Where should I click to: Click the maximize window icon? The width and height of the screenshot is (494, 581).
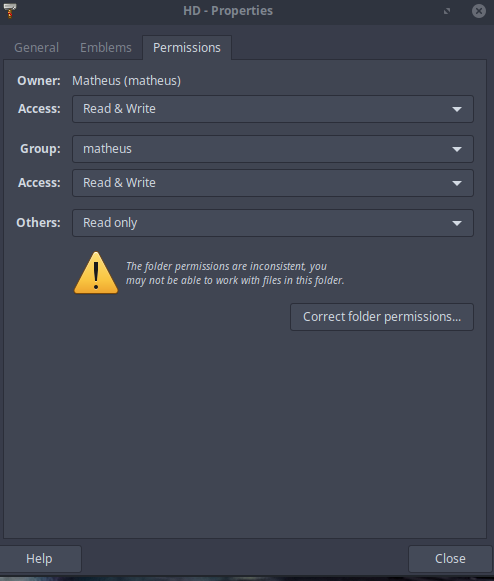coord(447,11)
